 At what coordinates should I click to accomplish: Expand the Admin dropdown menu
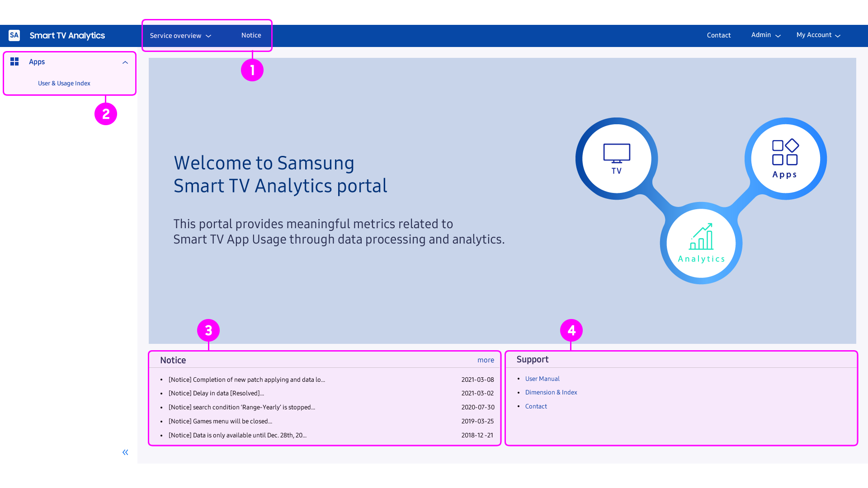coord(765,34)
